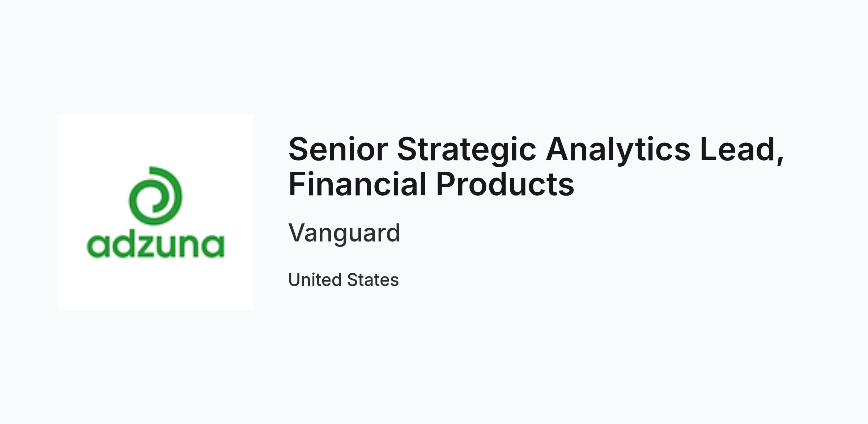Screen dimensions: 868x424
Task: Click the green Adzuna spiral icon
Action: pyautogui.click(x=156, y=196)
